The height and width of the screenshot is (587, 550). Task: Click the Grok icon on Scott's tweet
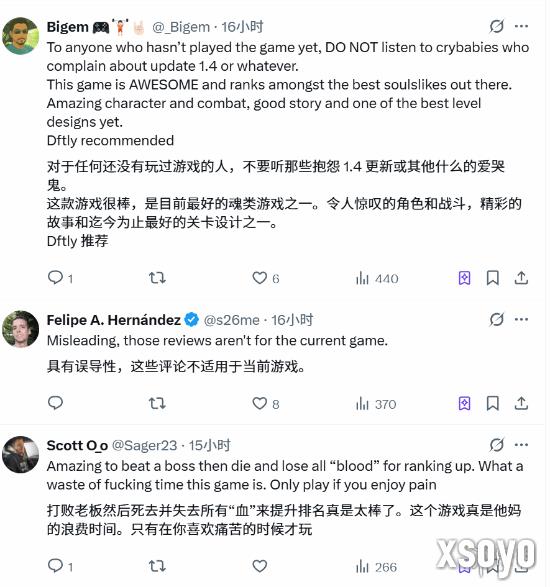point(496,445)
